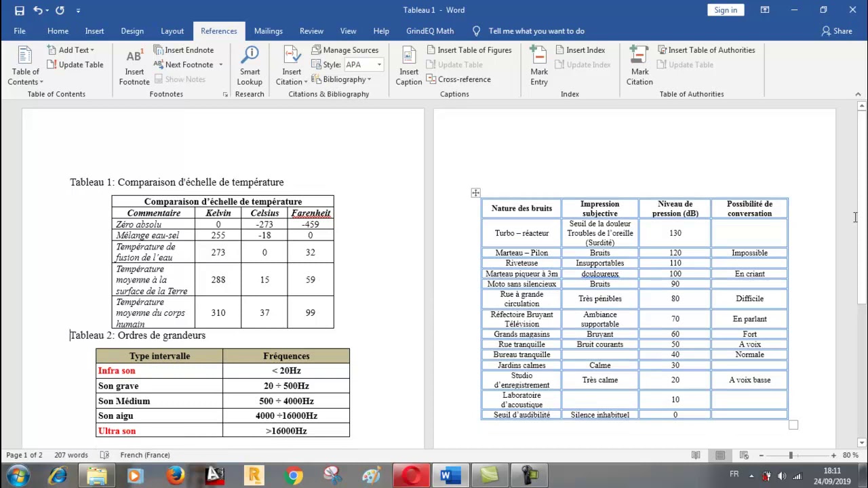Click vertical scrollbar thumb

click(x=862, y=207)
